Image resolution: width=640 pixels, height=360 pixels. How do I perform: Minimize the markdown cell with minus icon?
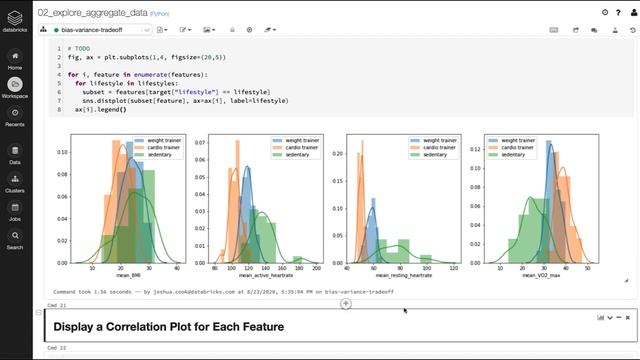click(x=619, y=318)
